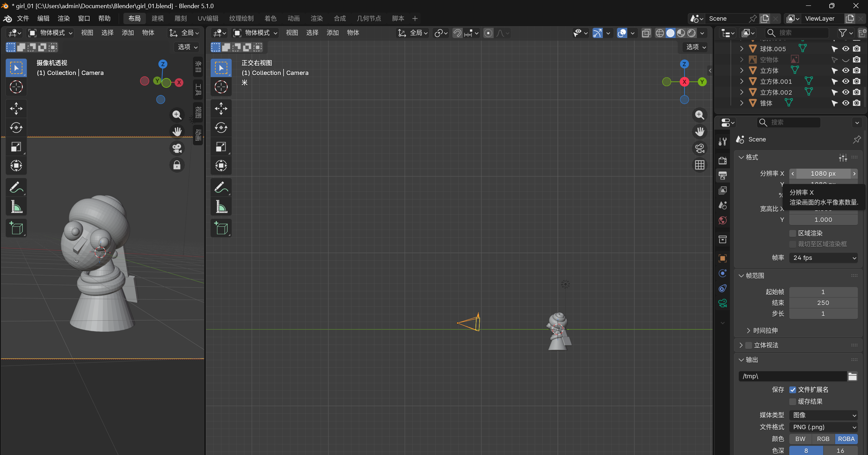Click lock camera to view icon
The width and height of the screenshot is (868, 455).
click(x=177, y=165)
